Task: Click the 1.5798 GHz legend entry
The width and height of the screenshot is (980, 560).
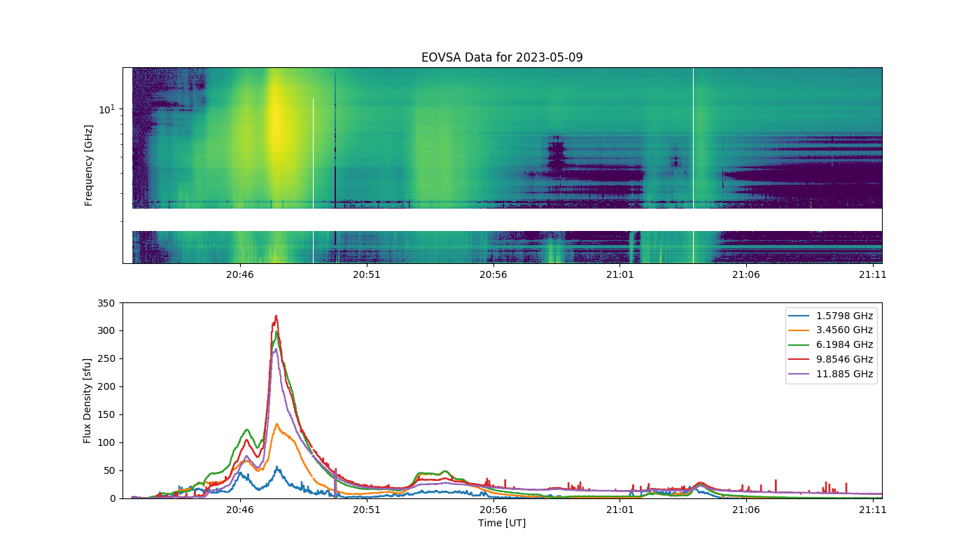Action: [x=832, y=316]
